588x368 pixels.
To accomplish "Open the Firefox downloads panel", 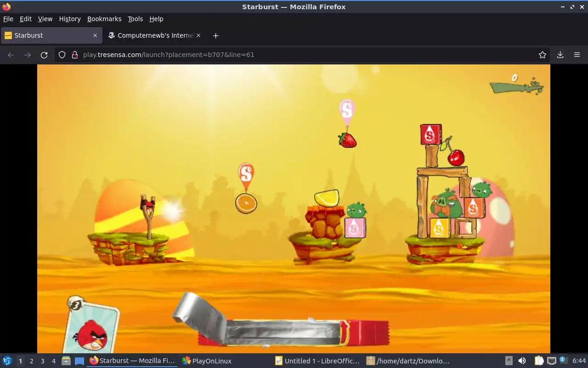I will click(560, 55).
